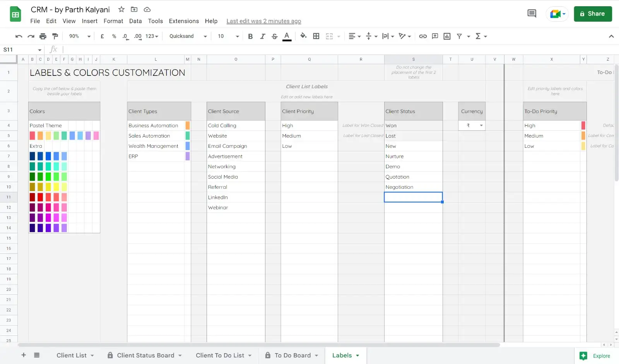Image resolution: width=619 pixels, height=364 pixels.
Task: Open horizontal align dropdown
Action: tap(354, 36)
